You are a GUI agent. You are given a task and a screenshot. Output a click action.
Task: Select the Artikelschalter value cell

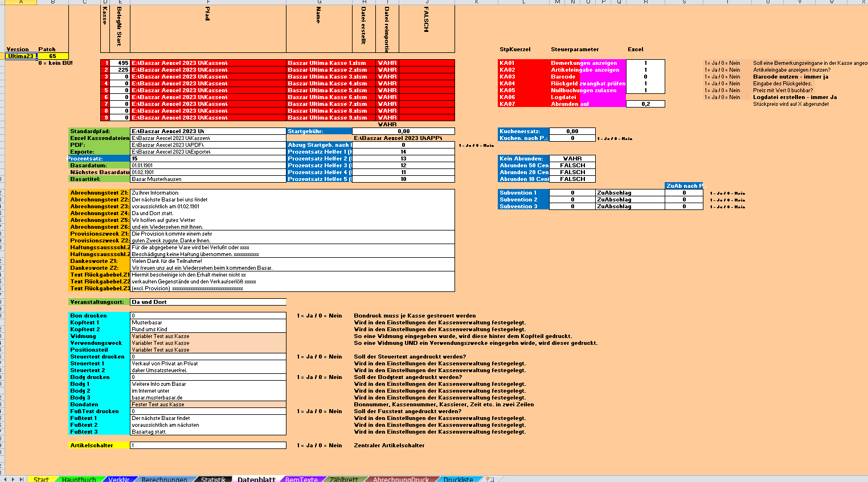tap(208, 446)
